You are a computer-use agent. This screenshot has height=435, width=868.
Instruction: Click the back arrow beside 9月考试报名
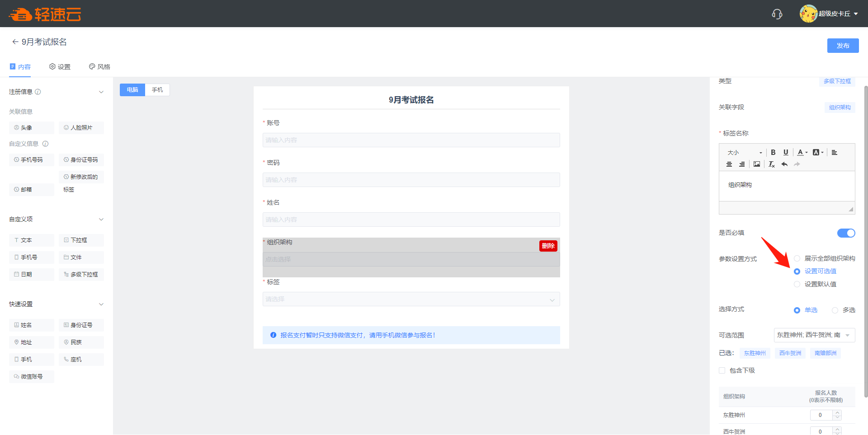click(15, 42)
